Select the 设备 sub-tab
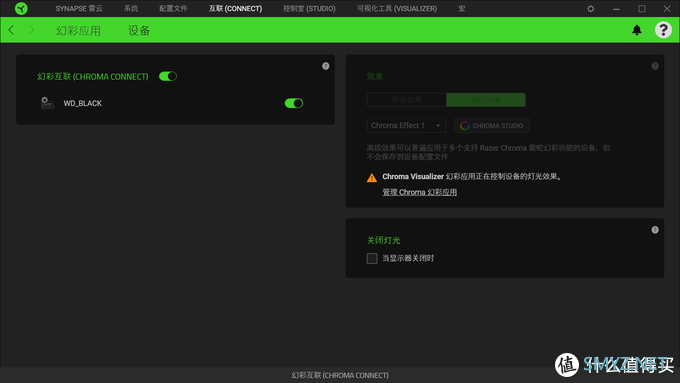This screenshot has width=680, height=383. pos(139,30)
